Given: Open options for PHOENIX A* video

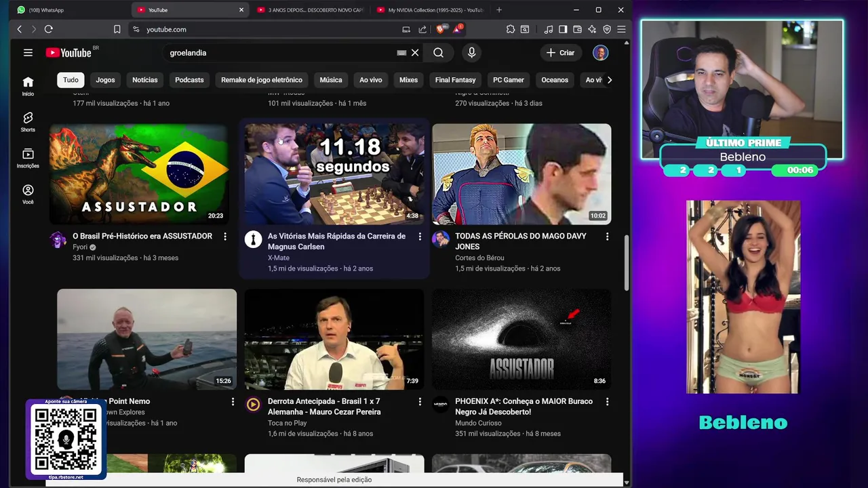Looking at the screenshot, I should pyautogui.click(x=607, y=402).
